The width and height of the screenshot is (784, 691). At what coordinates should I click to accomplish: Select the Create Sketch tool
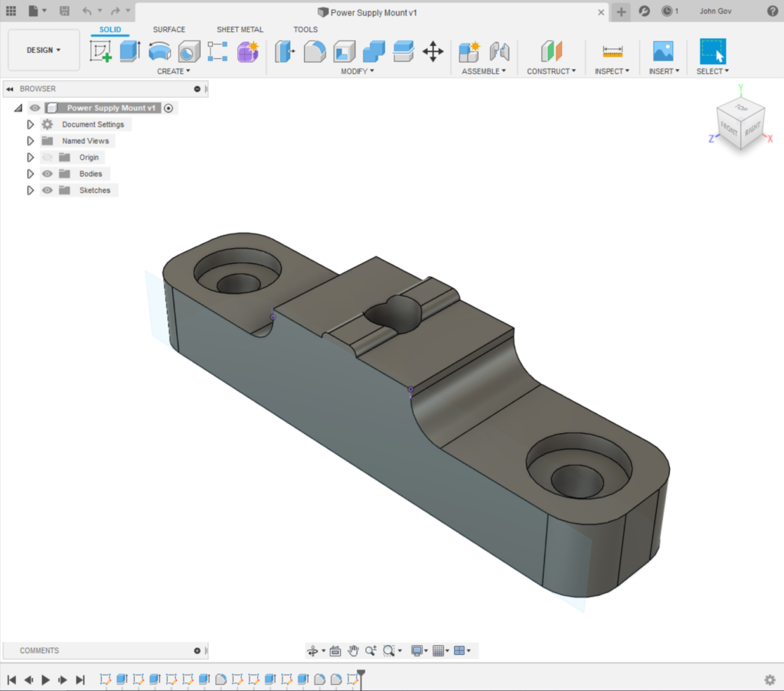click(100, 51)
